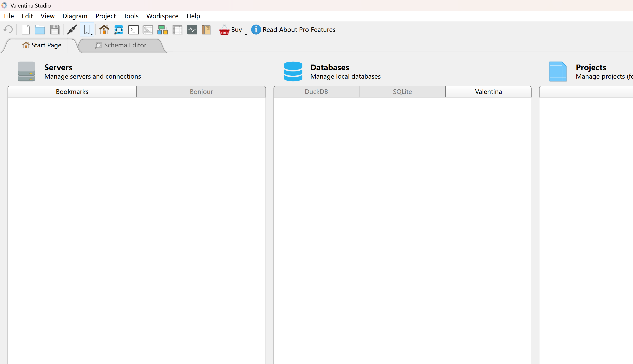
Task: Go to Start Page via house toolbar icon
Action: pyautogui.click(x=104, y=30)
